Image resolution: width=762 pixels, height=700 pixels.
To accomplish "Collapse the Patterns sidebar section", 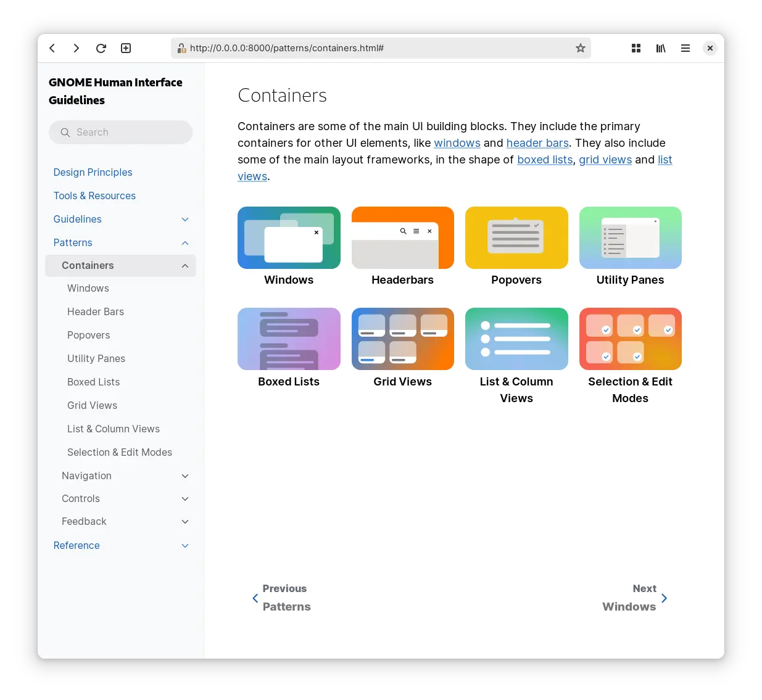I will click(185, 243).
